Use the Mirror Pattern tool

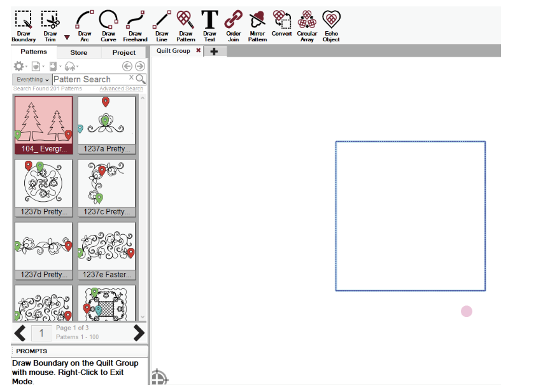tap(257, 25)
